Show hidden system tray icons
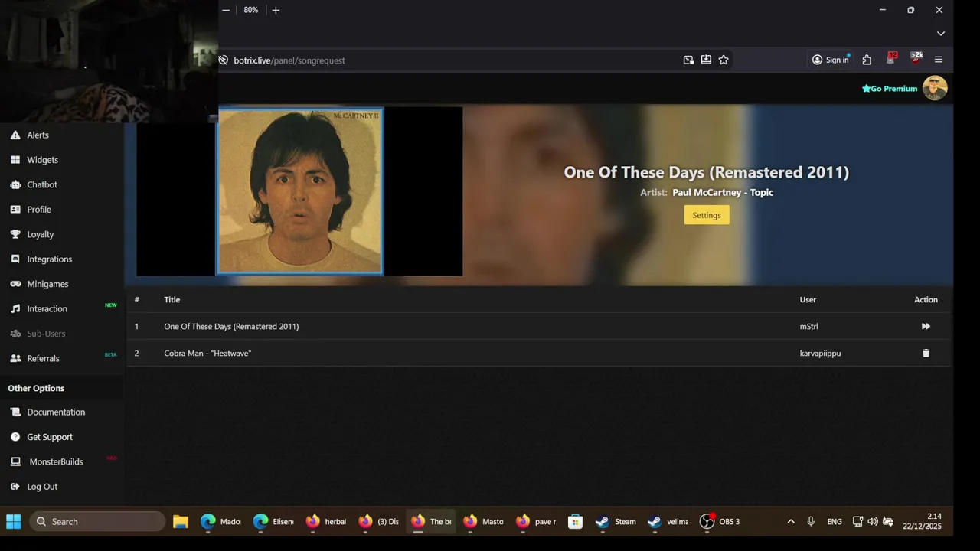 (791, 522)
